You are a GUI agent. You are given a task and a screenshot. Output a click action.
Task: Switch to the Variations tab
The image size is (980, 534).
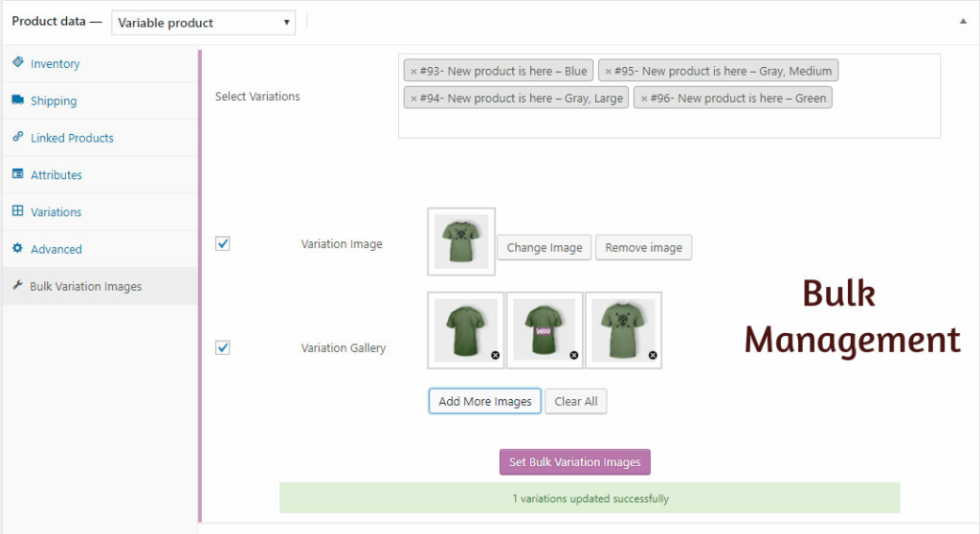pyautogui.click(x=56, y=212)
